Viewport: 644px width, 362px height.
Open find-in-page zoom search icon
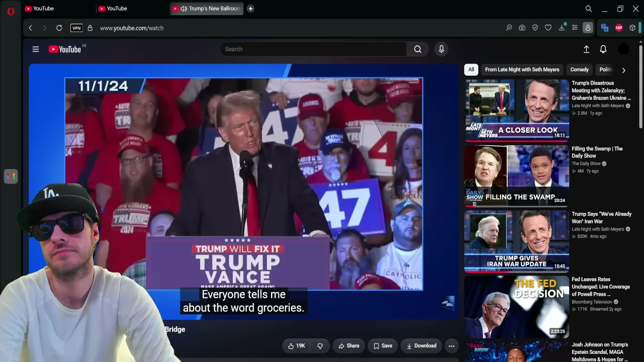click(509, 28)
